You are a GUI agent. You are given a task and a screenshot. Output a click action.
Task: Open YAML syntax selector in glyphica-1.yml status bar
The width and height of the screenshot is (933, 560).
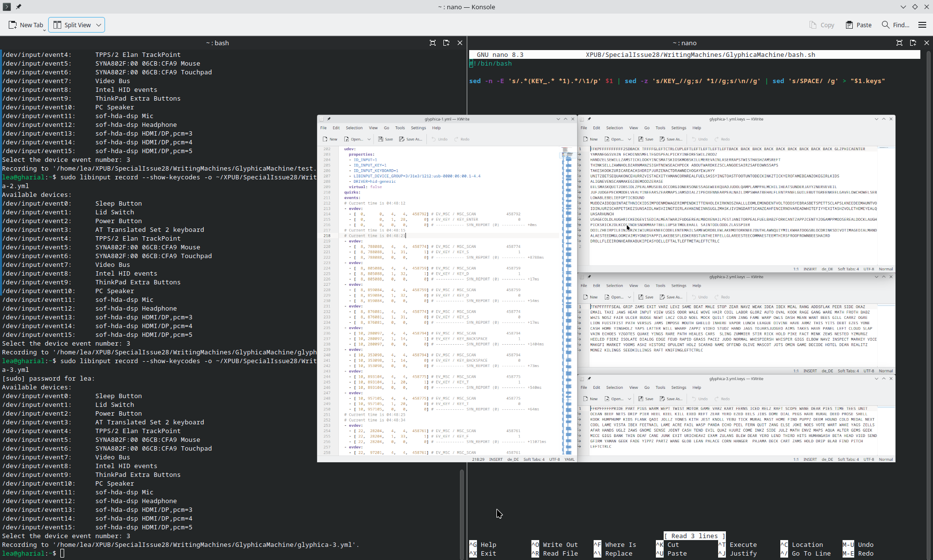tap(569, 459)
